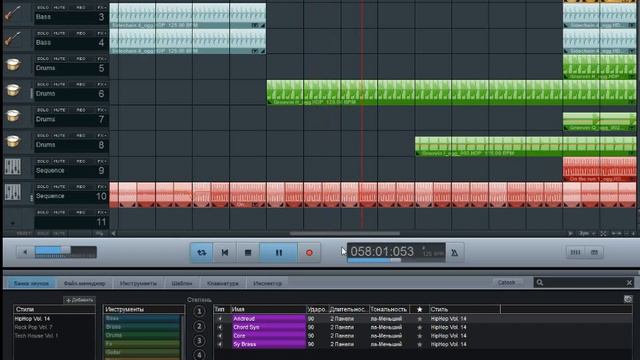Toggle the metronome icon next to the time display
The height and width of the screenshot is (360, 640).
click(x=455, y=253)
